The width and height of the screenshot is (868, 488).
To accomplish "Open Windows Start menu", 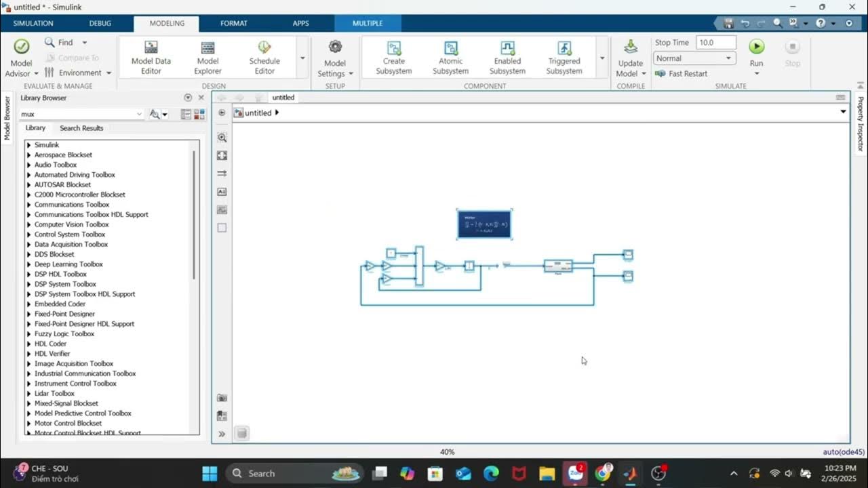I will [x=210, y=473].
